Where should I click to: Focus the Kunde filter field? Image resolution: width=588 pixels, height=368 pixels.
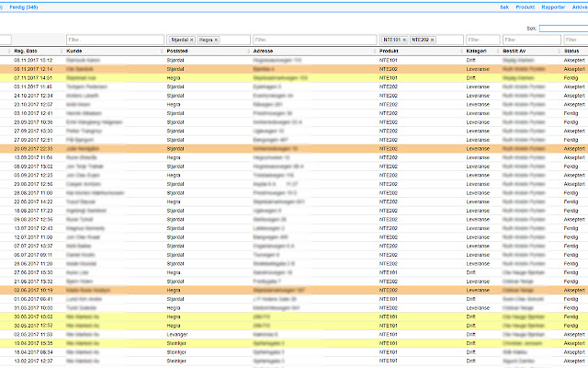[x=113, y=40]
